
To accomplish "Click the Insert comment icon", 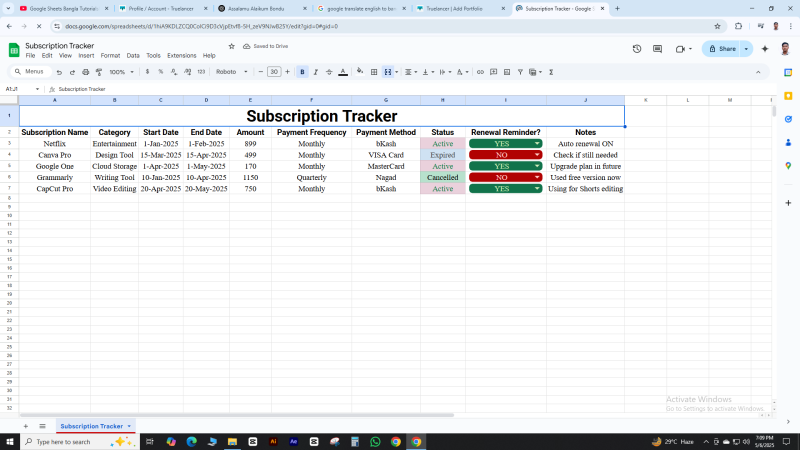I will [x=493, y=72].
